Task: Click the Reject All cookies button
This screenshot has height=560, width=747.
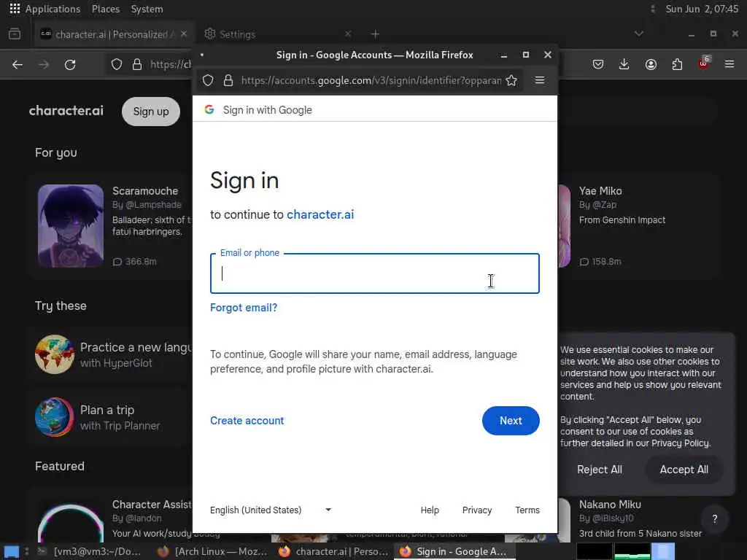Action: (x=600, y=470)
